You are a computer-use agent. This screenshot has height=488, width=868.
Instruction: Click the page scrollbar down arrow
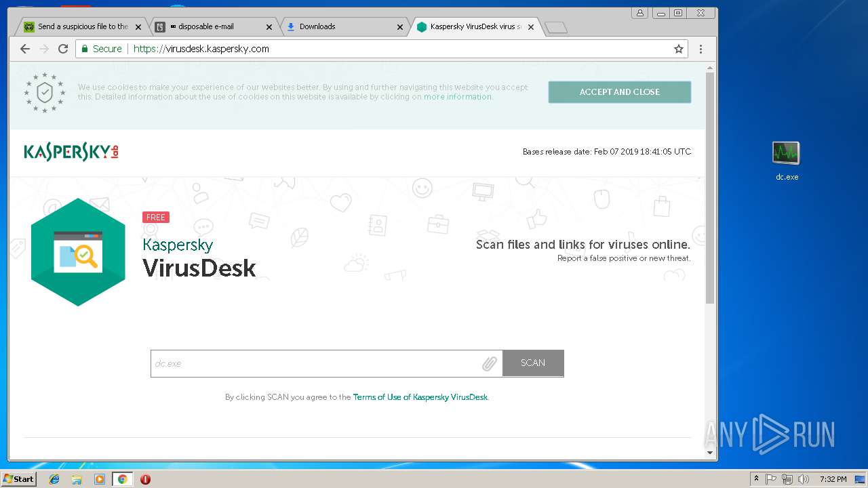(x=710, y=453)
